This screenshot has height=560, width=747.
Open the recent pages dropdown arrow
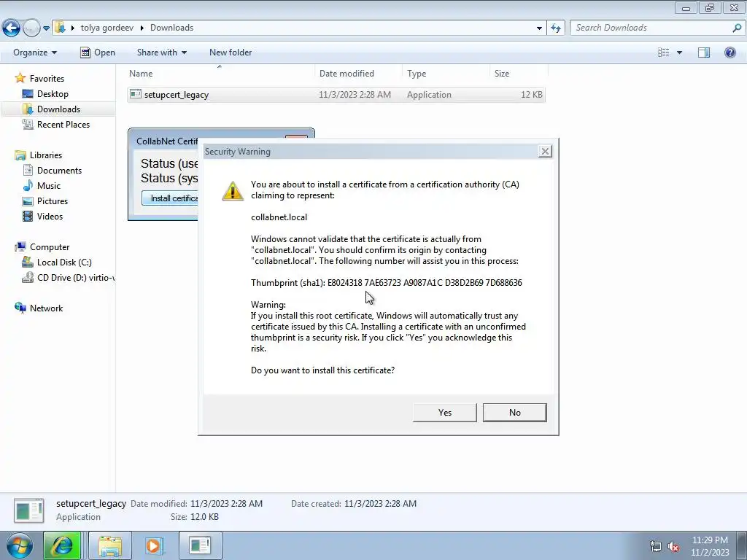click(46, 28)
